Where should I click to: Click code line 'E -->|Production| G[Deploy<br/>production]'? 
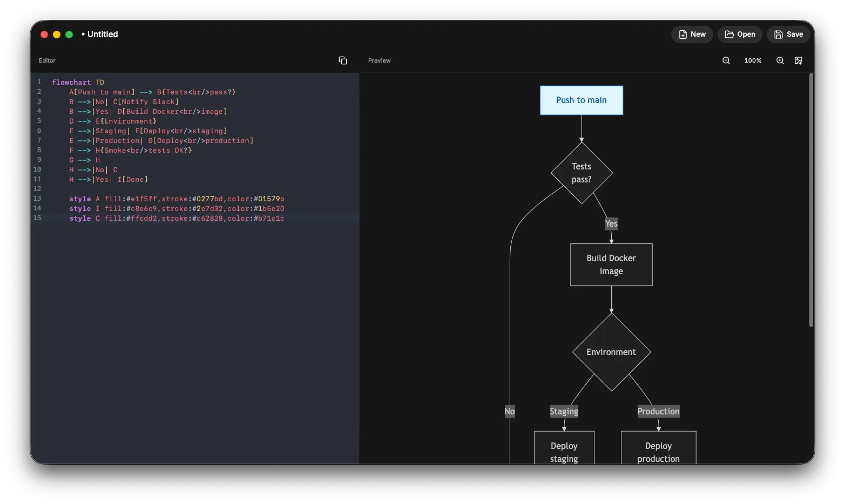pos(161,140)
